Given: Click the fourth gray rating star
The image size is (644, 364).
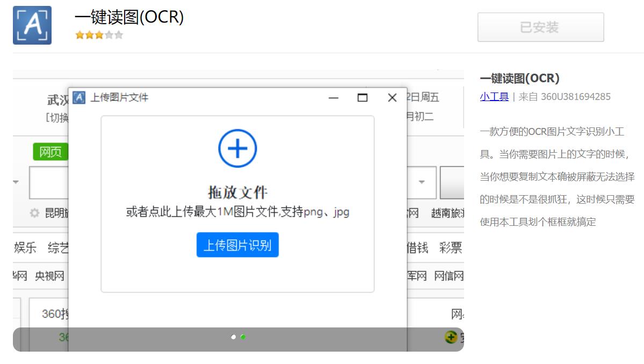Looking at the screenshot, I should click(x=108, y=35).
